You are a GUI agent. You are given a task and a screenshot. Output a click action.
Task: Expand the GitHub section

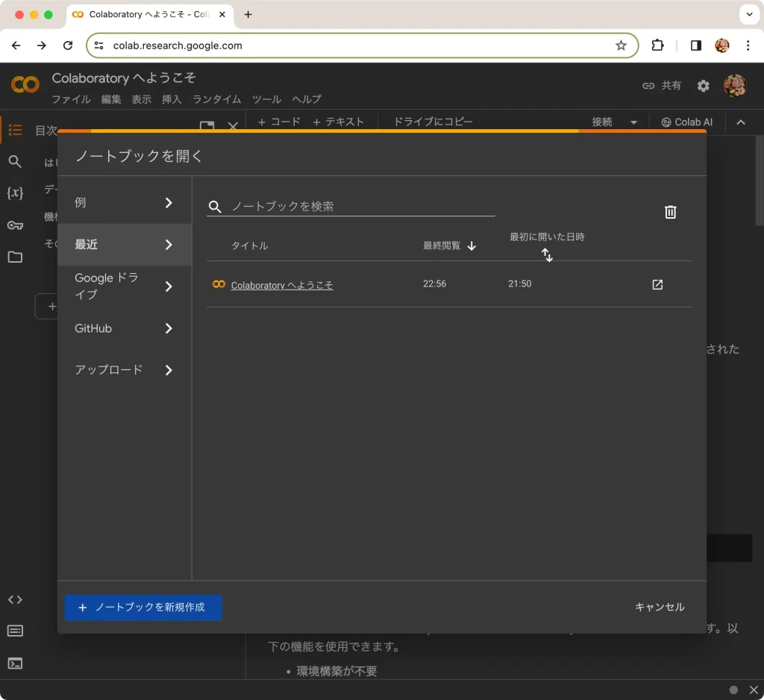click(125, 328)
